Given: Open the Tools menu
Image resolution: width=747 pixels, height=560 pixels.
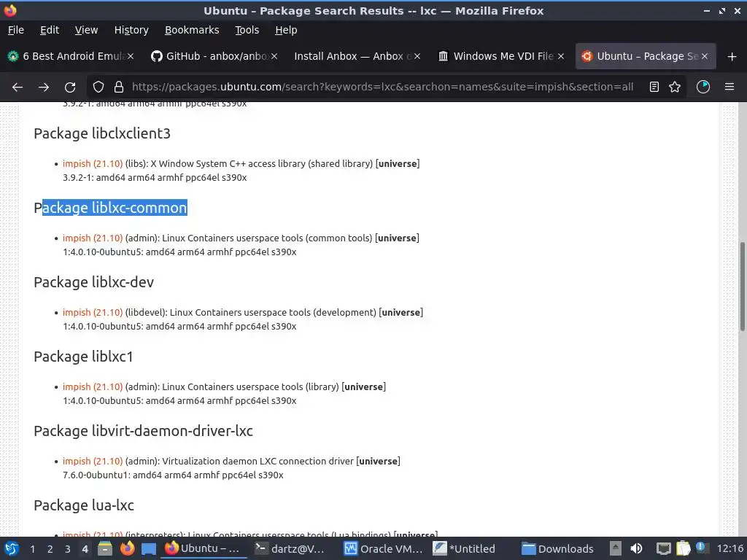Looking at the screenshot, I should point(247,30).
